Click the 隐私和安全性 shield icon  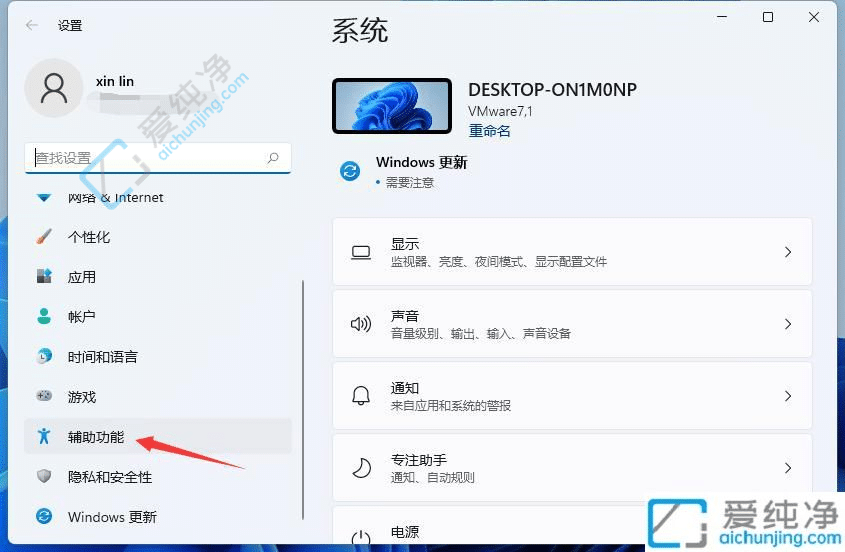click(44, 476)
